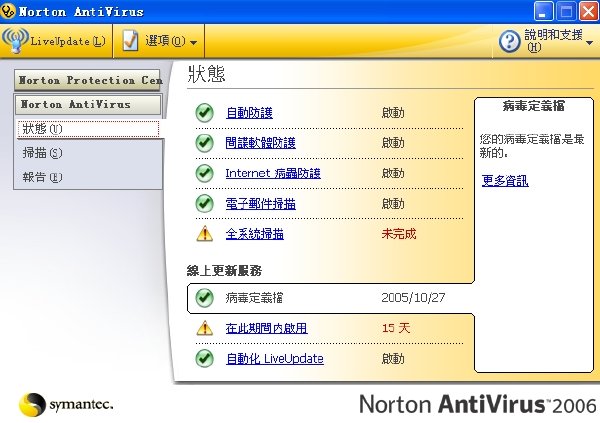Viewport: 600px width, 423px height.
Task: Click green check icon beside Internet 病蟲防護
Action: 205,173
